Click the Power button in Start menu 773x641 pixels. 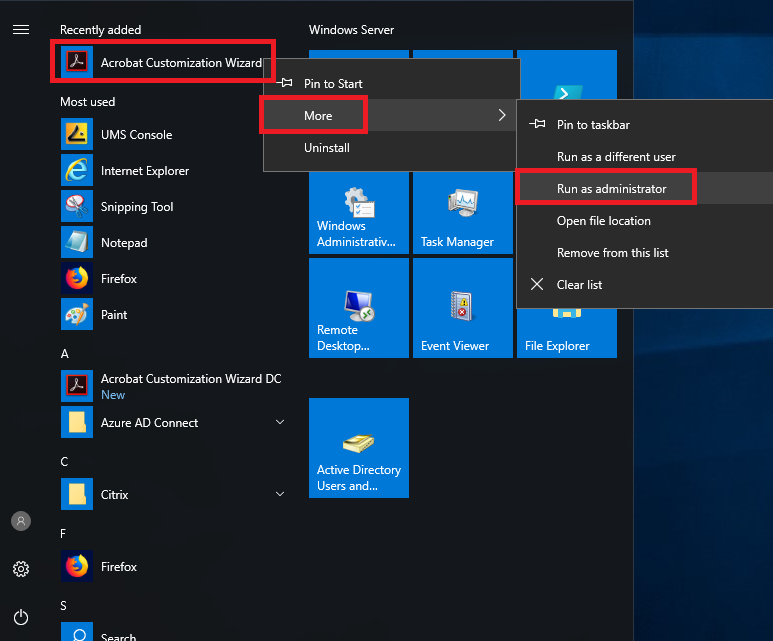tap(20, 617)
